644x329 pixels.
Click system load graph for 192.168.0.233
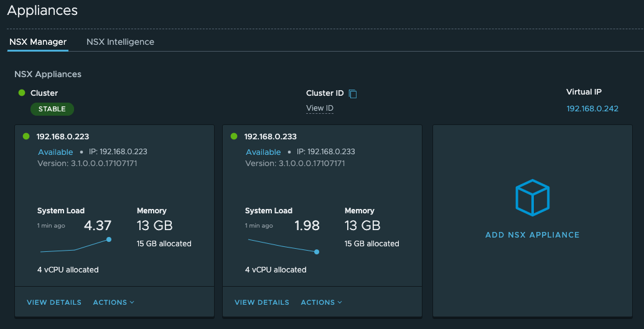283,246
